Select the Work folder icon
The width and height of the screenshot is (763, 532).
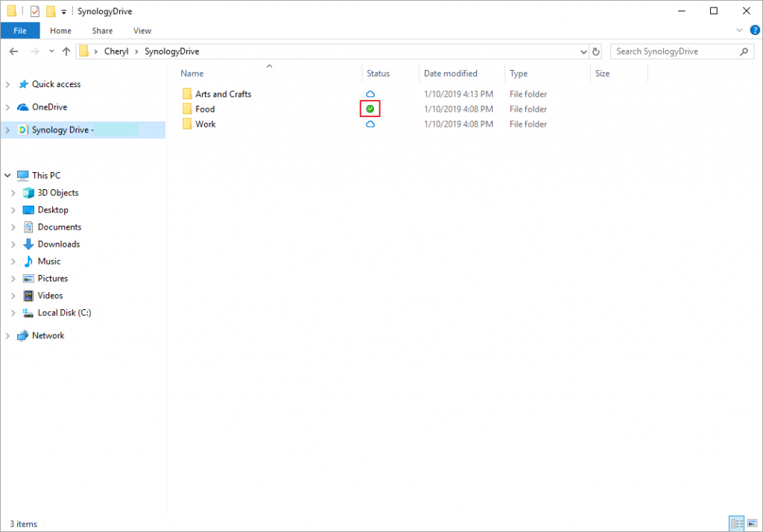[187, 124]
